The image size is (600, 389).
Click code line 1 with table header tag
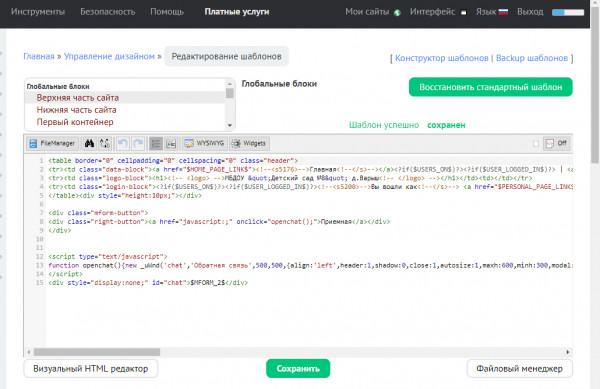173,161
